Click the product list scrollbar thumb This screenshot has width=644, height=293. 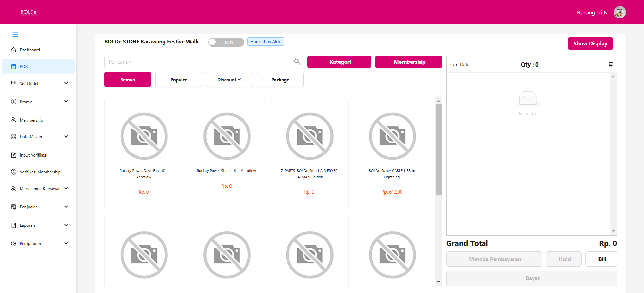coord(439,149)
